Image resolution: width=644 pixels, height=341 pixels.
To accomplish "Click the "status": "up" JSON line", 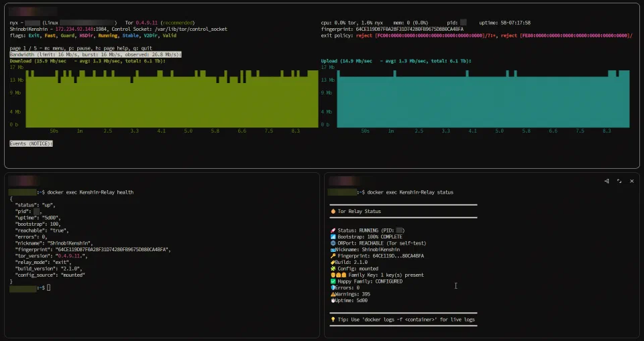I will (36, 205).
